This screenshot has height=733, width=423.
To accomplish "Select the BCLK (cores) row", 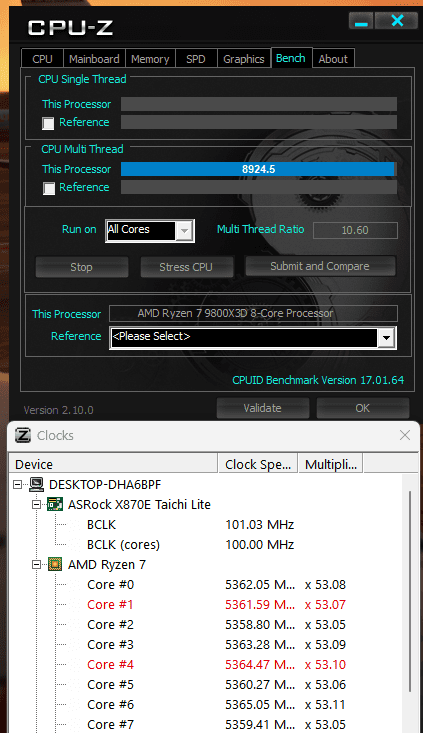I will [x=206, y=545].
